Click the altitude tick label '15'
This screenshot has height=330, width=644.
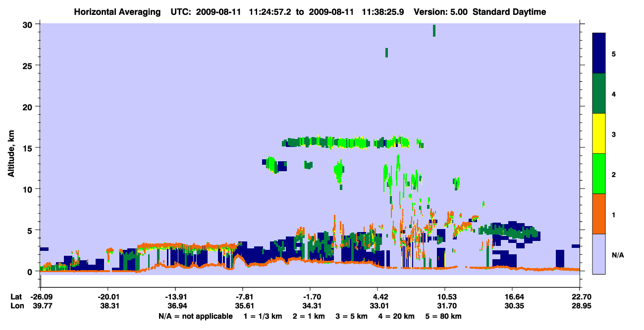(29, 148)
